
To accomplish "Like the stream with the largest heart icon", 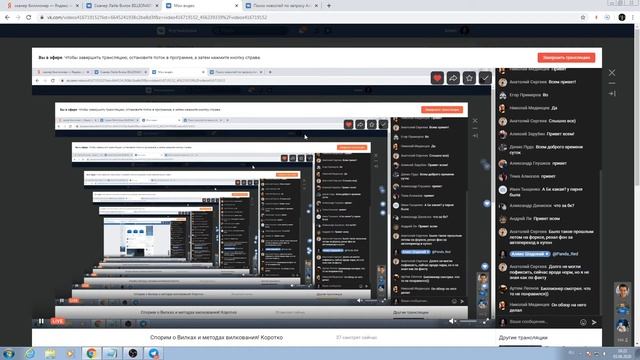I will [437, 78].
